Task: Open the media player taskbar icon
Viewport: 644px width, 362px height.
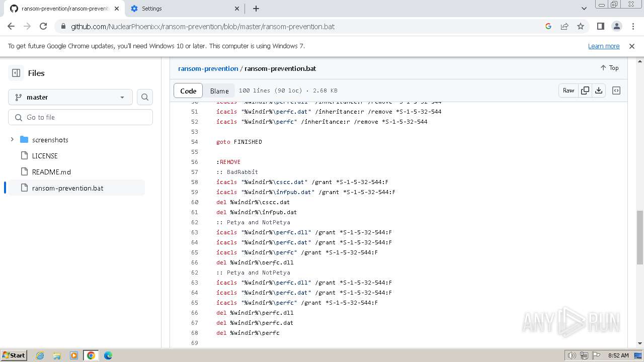Action: click(x=74, y=355)
